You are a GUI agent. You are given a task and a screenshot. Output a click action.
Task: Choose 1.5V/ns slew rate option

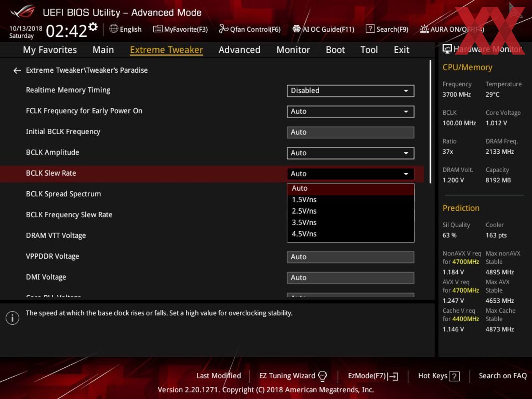(350, 200)
